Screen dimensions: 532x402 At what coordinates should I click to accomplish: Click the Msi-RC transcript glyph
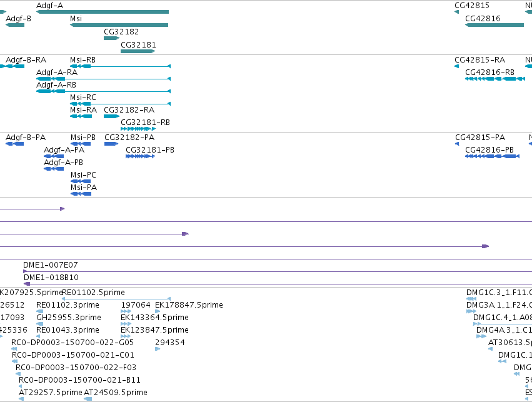[x=120, y=104]
